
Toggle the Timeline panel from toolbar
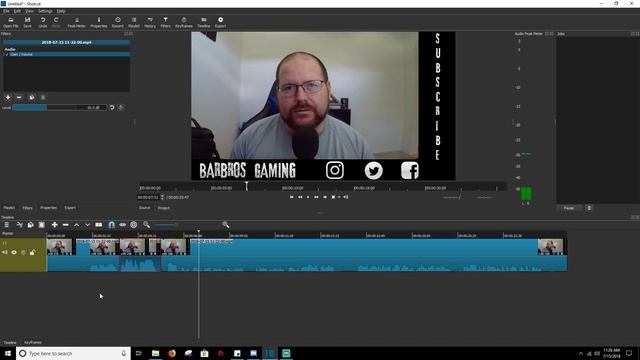(204, 22)
